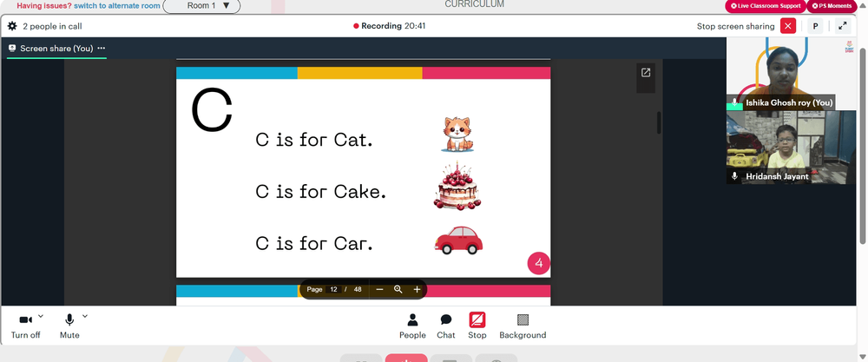Open Background effects option
Image resolution: width=868 pixels, height=362 pixels.
click(x=523, y=326)
